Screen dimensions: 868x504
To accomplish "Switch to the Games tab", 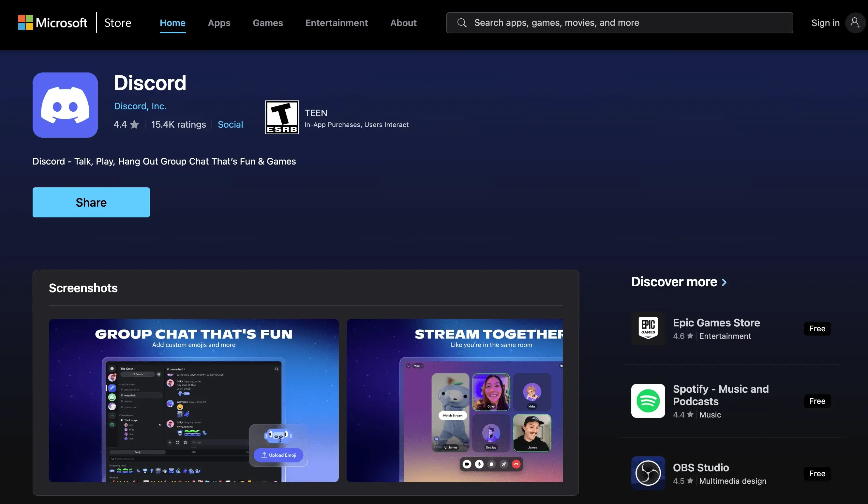I will [268, 23].
